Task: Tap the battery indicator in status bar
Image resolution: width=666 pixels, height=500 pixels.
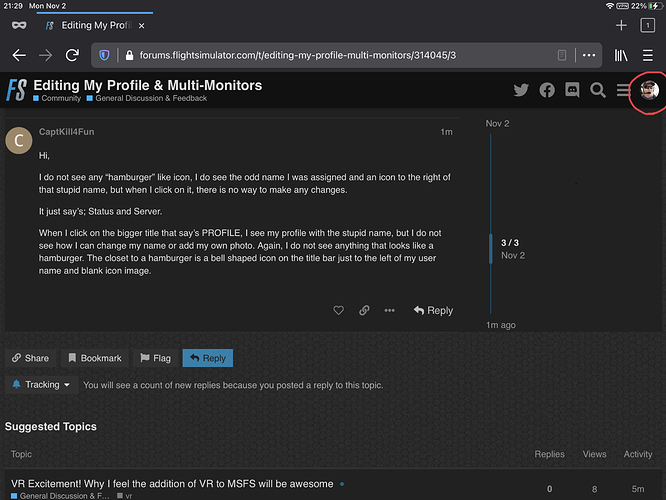Action: tap(656, 6)
